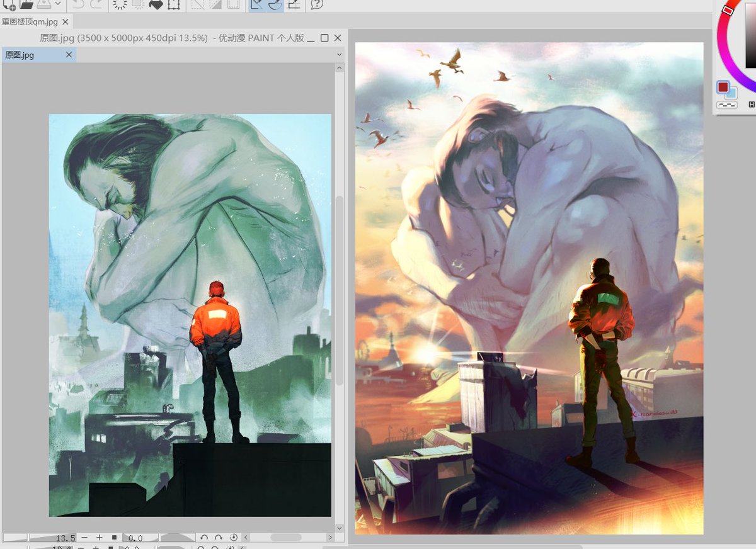
Task: Open the help question-mark icon
Action: click(317, 4)
